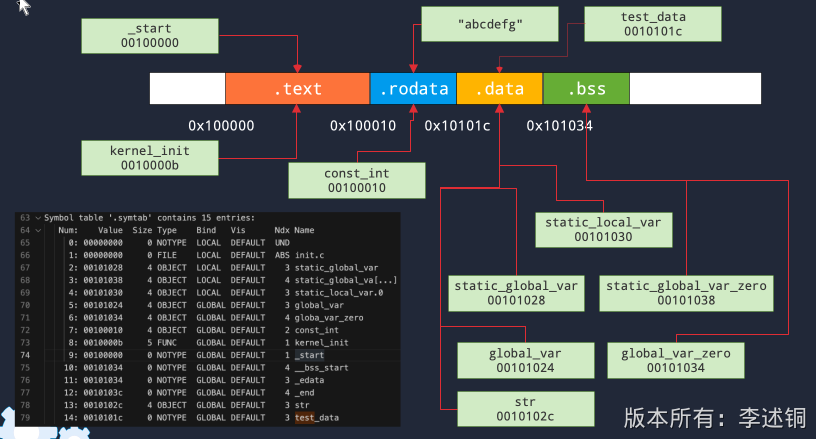Select the blue .rodata section block

(413, 89)
